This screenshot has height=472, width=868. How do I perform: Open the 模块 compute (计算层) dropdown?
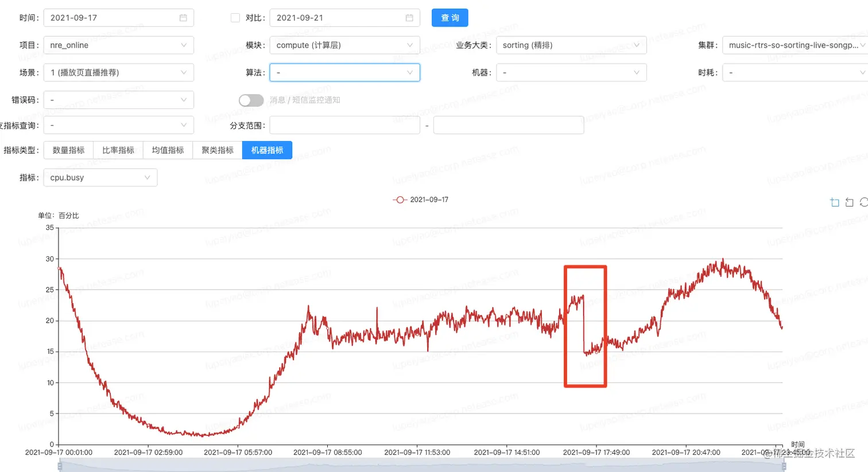(x=344, y=45)
